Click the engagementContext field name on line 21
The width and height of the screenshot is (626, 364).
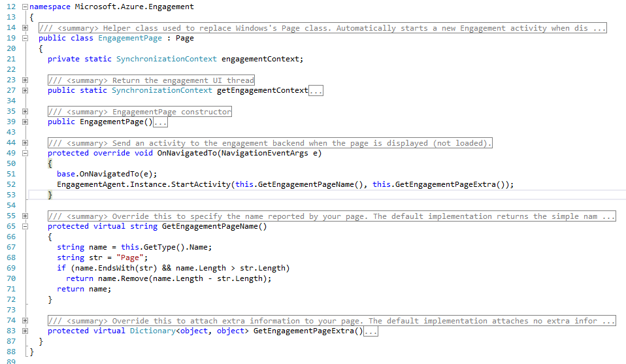261,59
